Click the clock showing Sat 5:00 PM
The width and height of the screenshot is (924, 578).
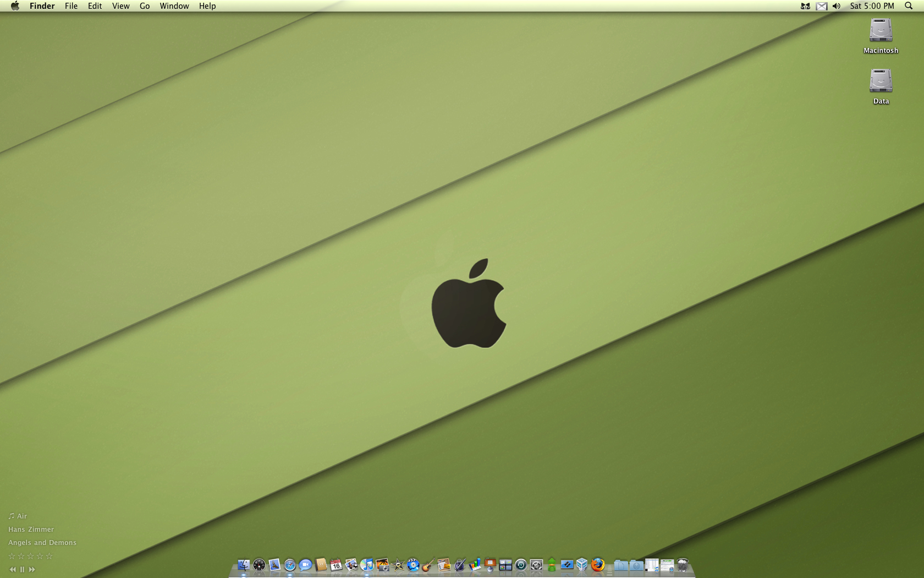[872, 6]
